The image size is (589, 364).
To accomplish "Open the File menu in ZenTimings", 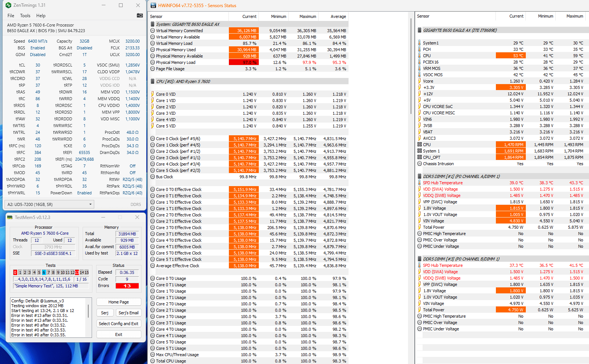I will [11, 16].
